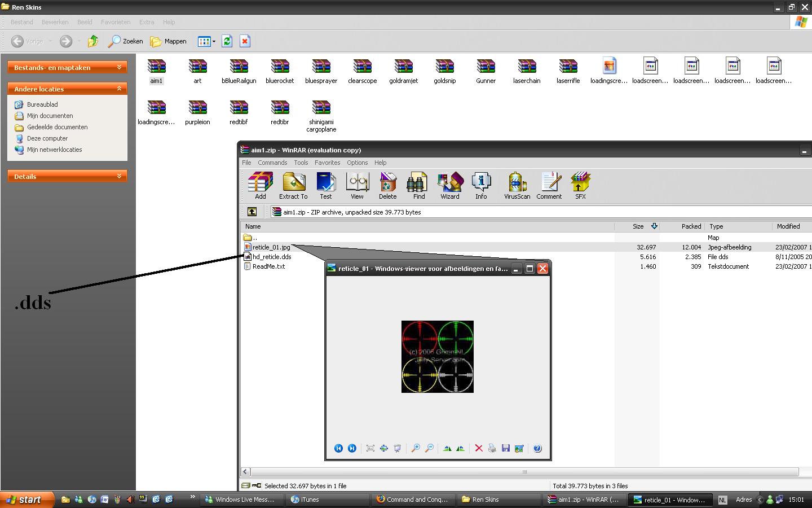The height and width of the screenshot is (508, 812).
Task: Open the WinRAR Wizard tool
Action: tap(449, 186)
